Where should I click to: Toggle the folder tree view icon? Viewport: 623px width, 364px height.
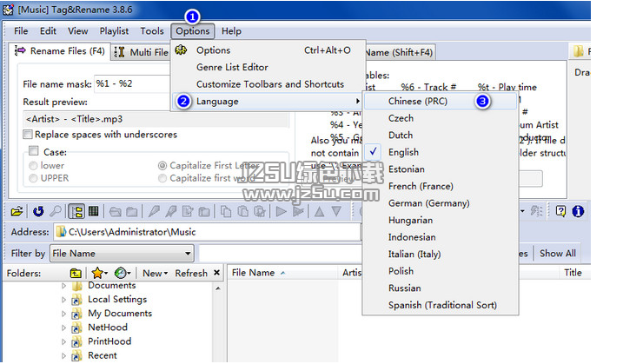click(x=76, y=211)
